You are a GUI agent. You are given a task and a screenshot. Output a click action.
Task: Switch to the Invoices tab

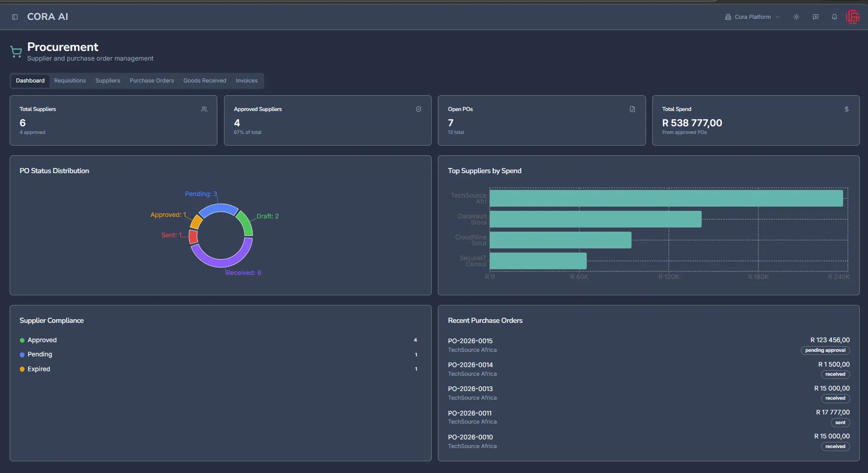[246, 80]
